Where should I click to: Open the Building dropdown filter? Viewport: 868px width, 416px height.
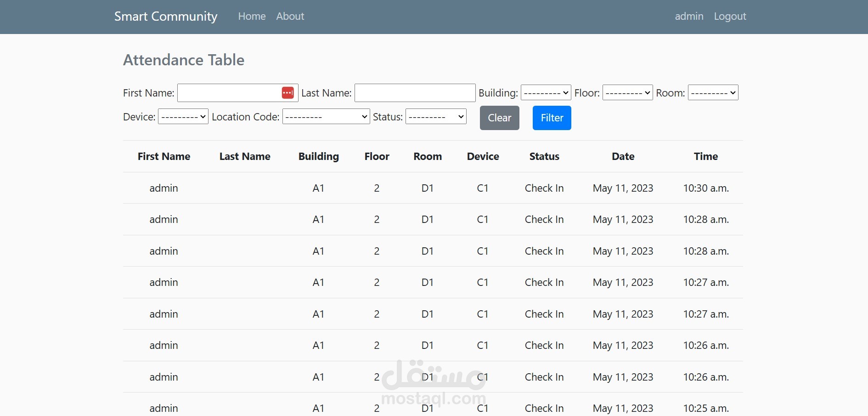pos(546,93)
